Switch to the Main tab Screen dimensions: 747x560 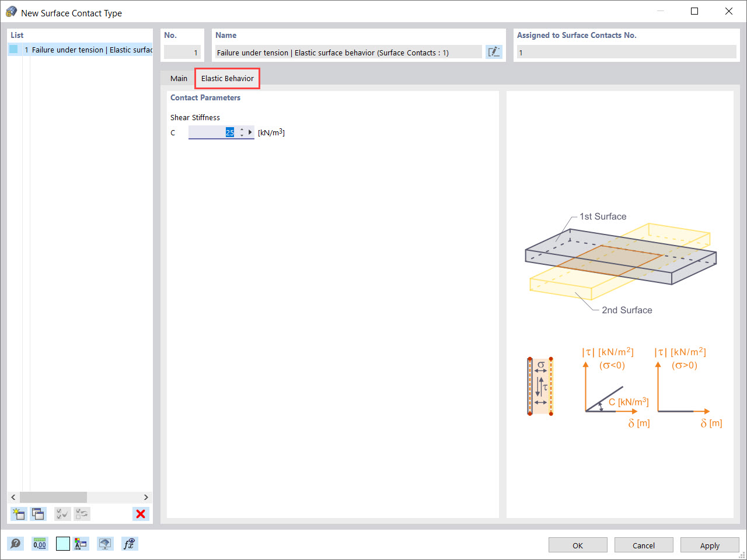pyautogui.click(x=179, y=78)
